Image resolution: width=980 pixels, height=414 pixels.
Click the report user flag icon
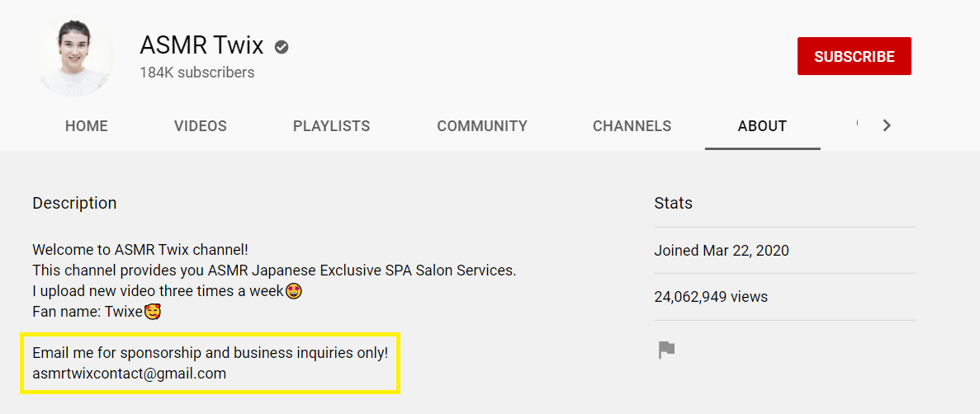point(666,350)
